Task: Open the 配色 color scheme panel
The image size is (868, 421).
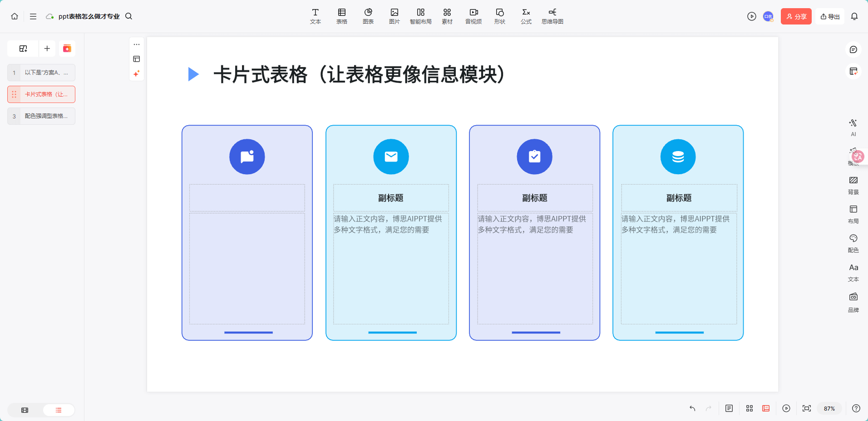Action: (853, 243)
